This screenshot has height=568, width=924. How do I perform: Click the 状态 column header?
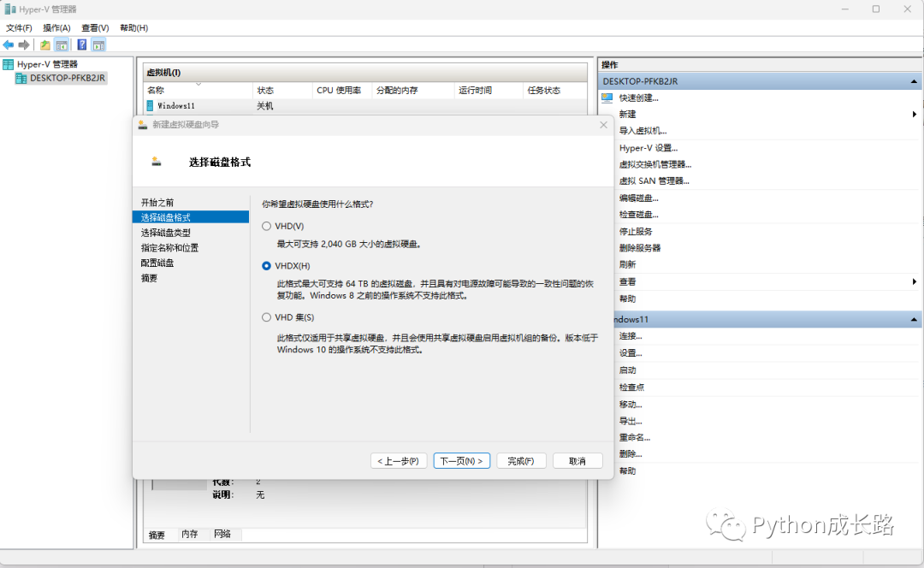point(281,90)
